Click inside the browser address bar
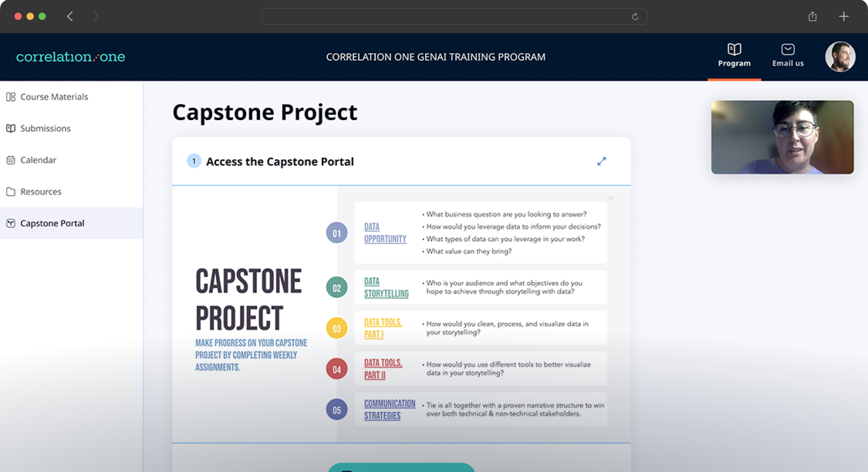868x472 pixels. click(x=454, y=16)
